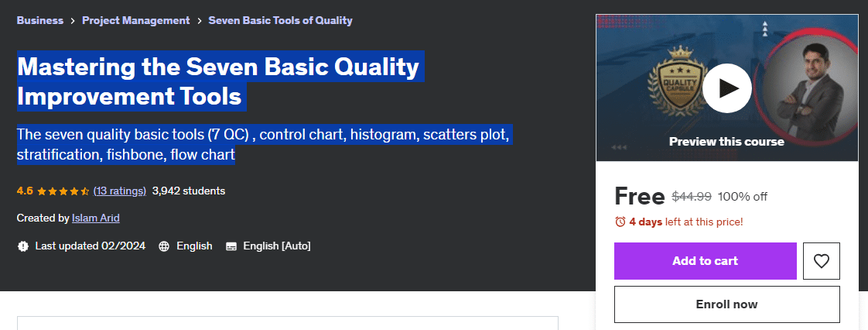Click the alarm clock icon near deadline
The height and width of the screenshot is (330, 868).
pyautogui.click(x=620, y=222)
